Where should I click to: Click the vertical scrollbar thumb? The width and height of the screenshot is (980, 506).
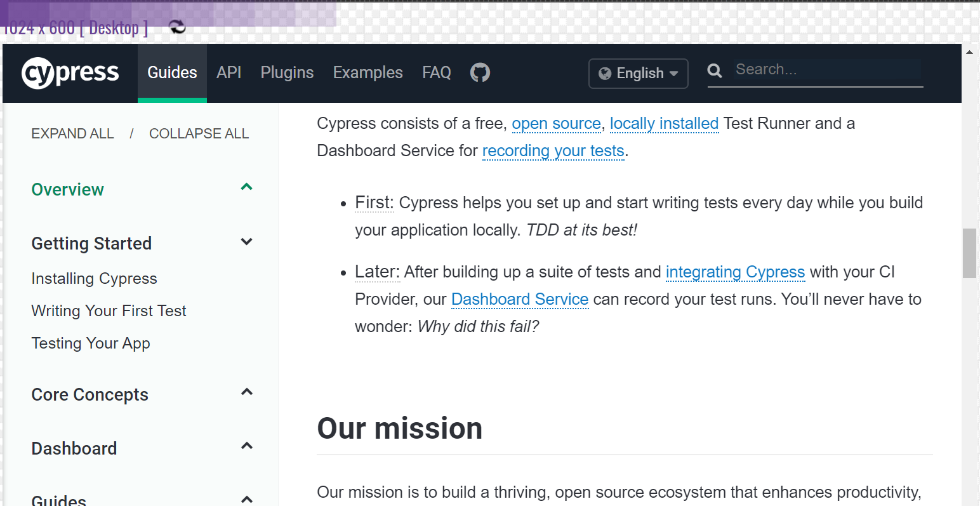969,253
